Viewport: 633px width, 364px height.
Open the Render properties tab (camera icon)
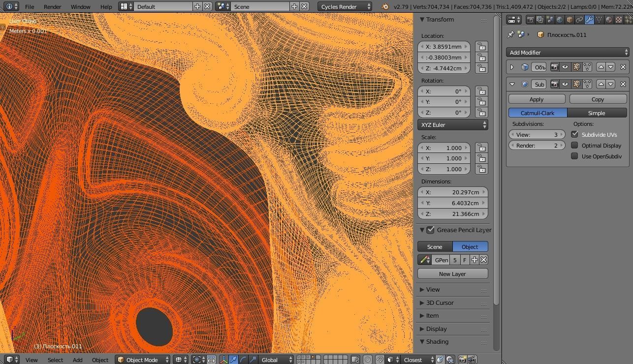(x=530, y=20)
